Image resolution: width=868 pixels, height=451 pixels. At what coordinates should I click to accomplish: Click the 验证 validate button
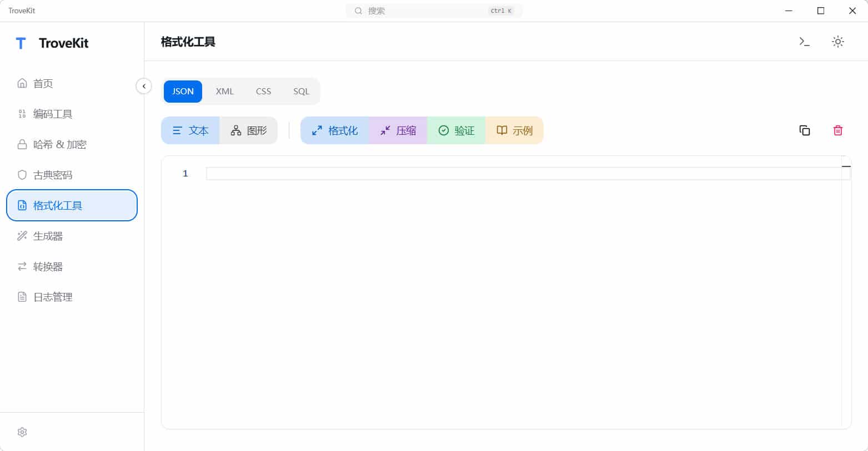(456, 130)
